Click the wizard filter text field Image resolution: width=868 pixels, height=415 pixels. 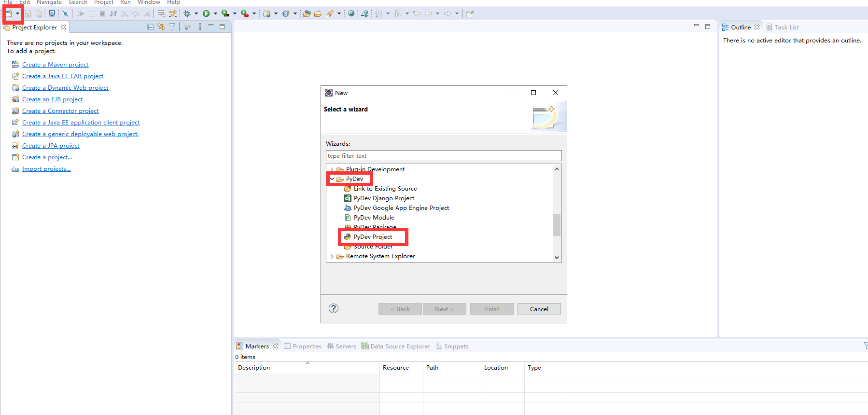click(x=444, y=155)
